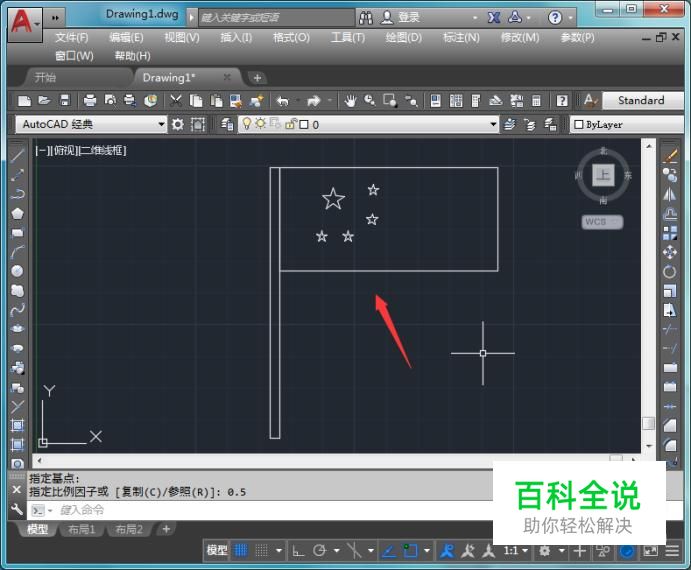Click the keyword search input field
The width and height of the screenshot is (691, 570).
276,18
